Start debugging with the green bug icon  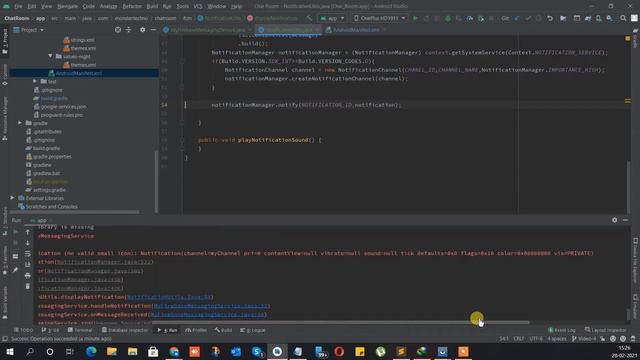click(x=448, y=18)
